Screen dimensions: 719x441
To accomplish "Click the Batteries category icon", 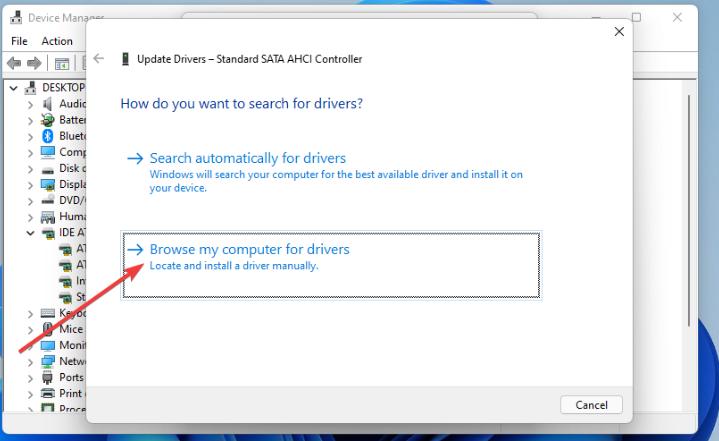I will pos(48,120).
